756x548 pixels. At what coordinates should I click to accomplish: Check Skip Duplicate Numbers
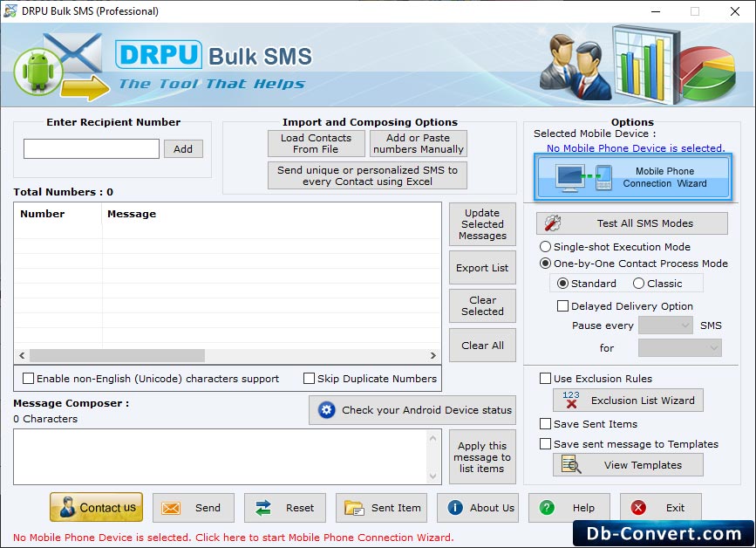click(x=309, y=379)
